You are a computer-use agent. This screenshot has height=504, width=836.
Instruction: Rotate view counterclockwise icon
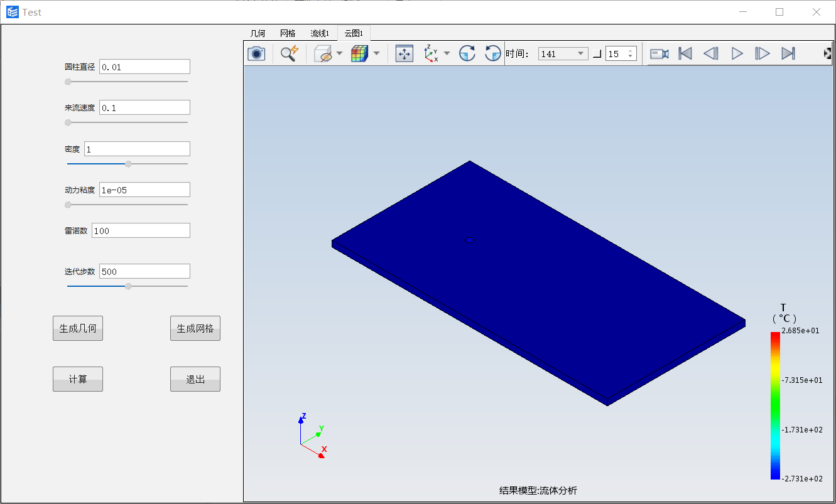[x=493, y=54]
